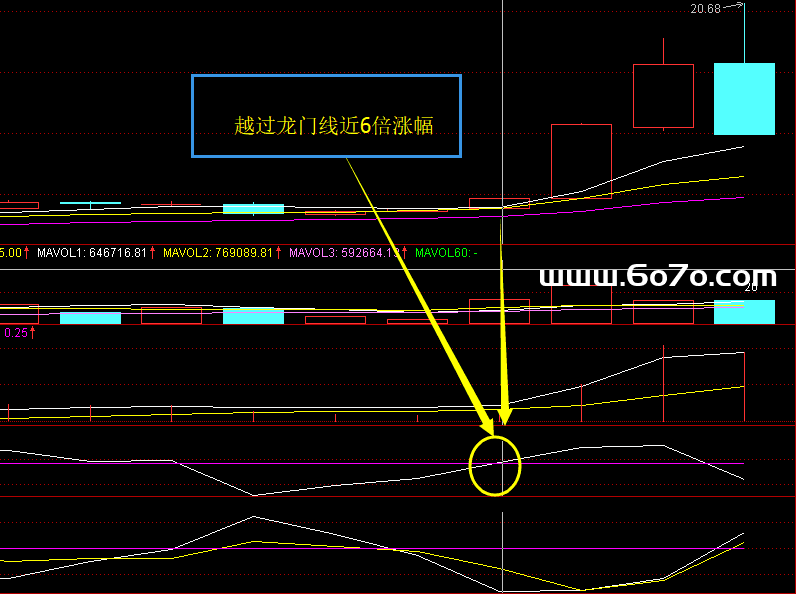Click the yellow circle highlighting the line crossover
796x594 pixels.
[496, 465]
